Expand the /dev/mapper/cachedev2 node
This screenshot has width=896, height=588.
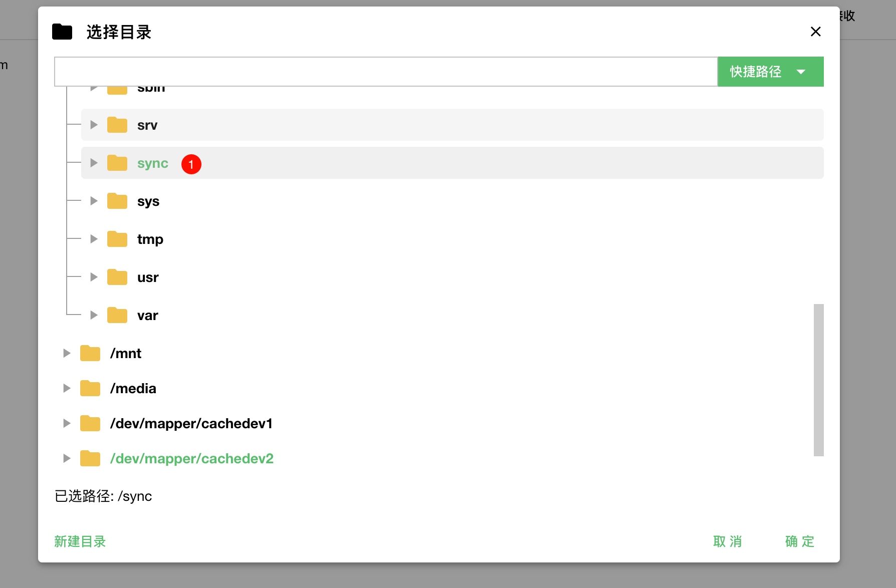(67, 458)
